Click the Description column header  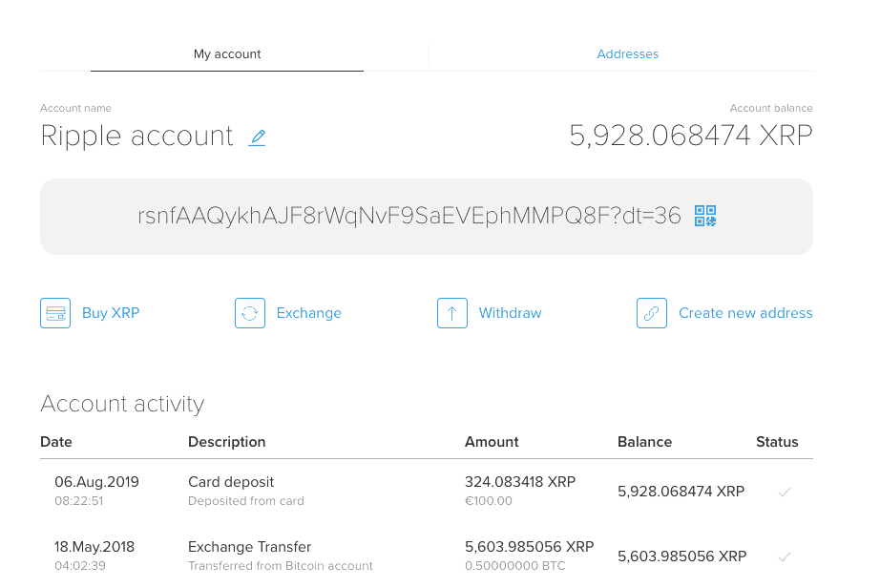227,442
